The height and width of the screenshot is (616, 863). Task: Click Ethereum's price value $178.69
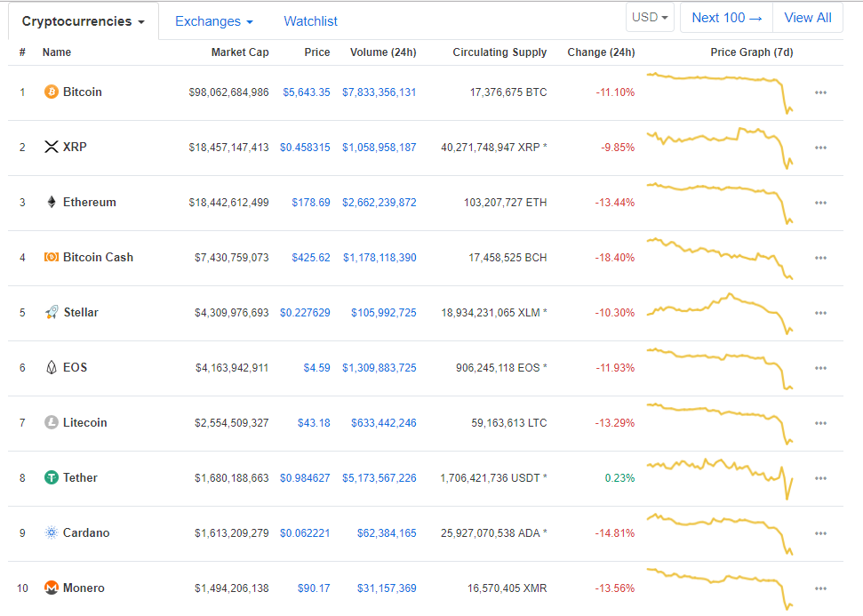pos(311,203)
